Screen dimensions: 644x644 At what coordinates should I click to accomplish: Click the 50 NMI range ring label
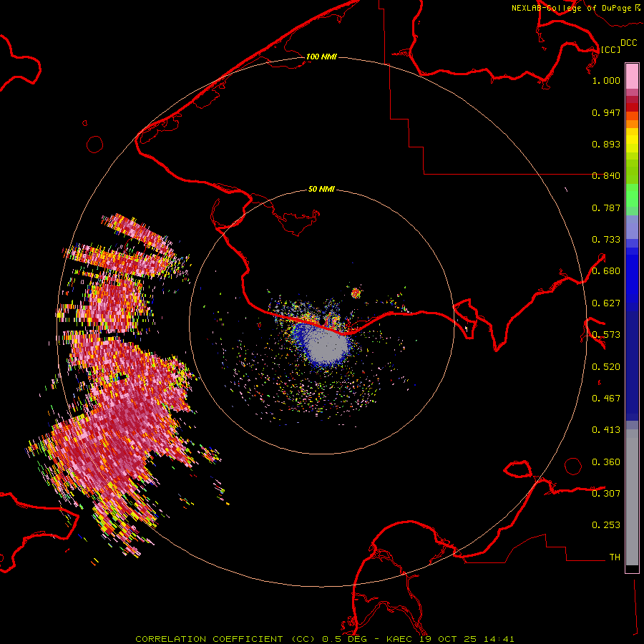coord(321,189)
